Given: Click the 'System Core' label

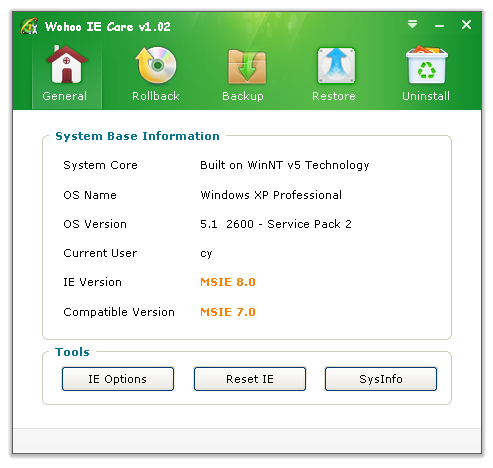Looking at the screenshot, I should pos(100,165).
